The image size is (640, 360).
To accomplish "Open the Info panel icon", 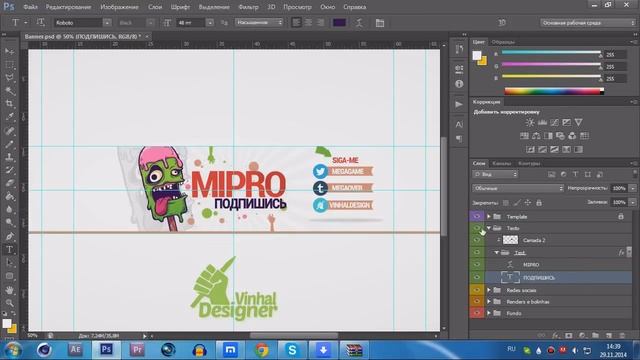I will [459, 84].
